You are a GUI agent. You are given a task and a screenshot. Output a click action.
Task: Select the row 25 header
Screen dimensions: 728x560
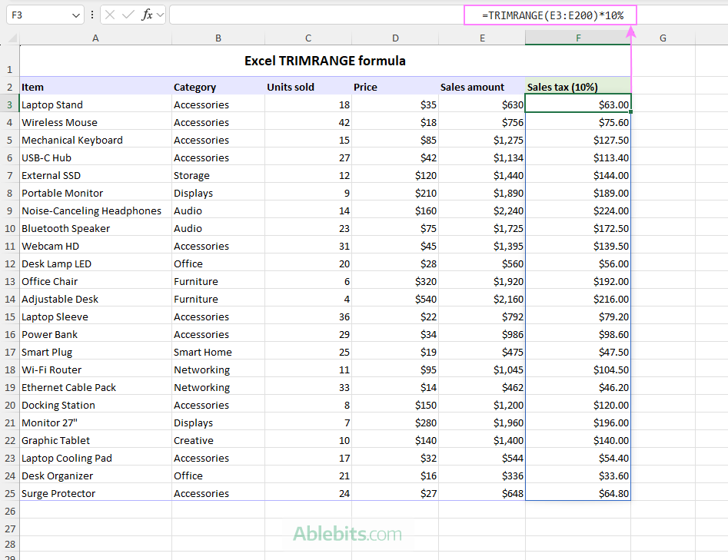[x=9, y=493]
